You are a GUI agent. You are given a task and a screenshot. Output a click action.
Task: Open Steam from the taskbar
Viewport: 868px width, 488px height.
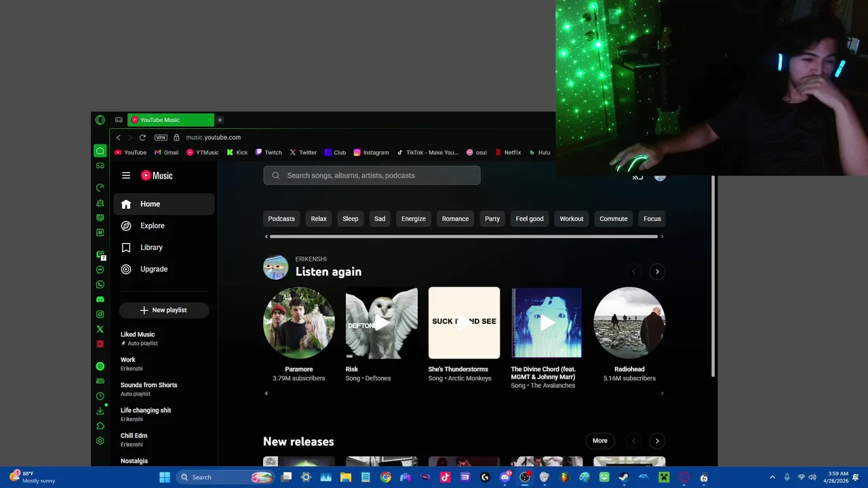(623, 477)
